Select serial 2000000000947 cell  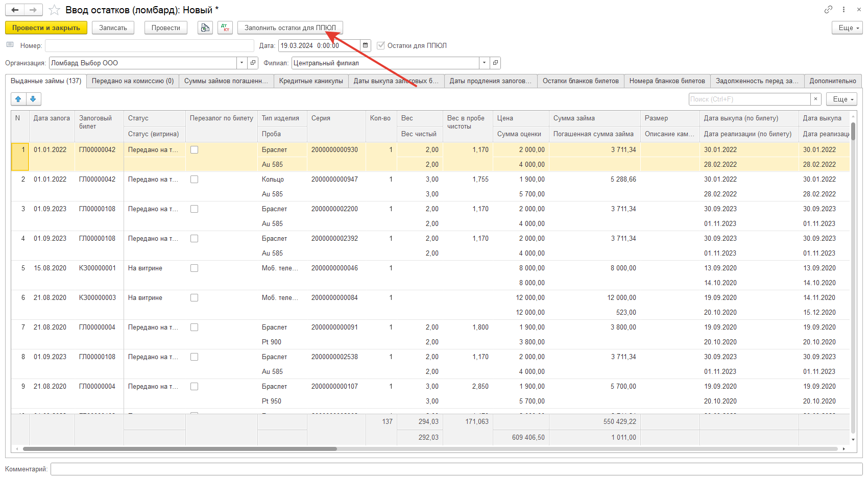click(336, 179)
